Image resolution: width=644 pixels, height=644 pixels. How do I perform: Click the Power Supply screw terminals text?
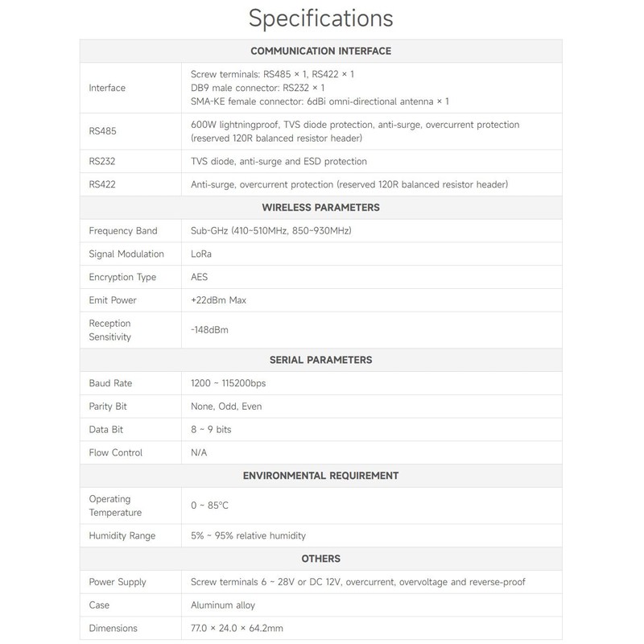357,582
